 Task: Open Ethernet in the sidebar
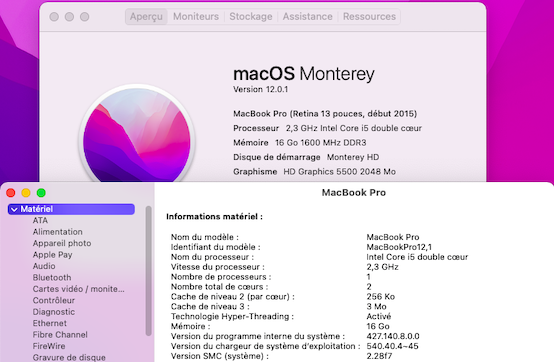click(49, 323)
